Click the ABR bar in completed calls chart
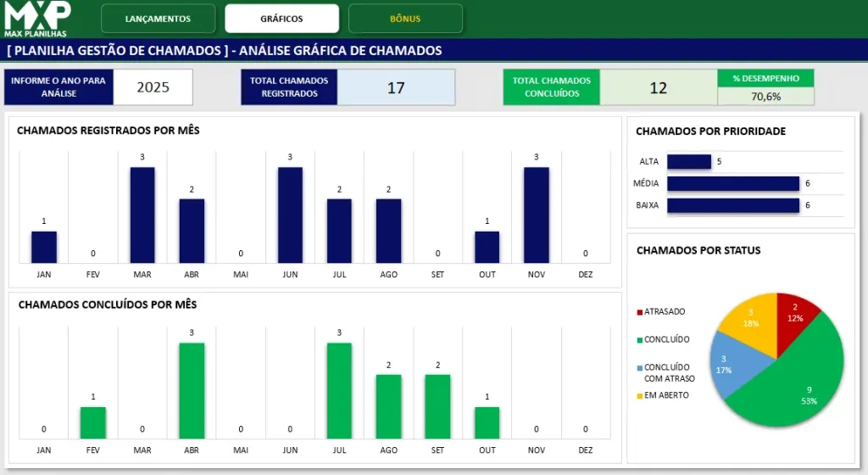This screenshot has width=868, height=475. pyautogui.click(x=192, y=390)
